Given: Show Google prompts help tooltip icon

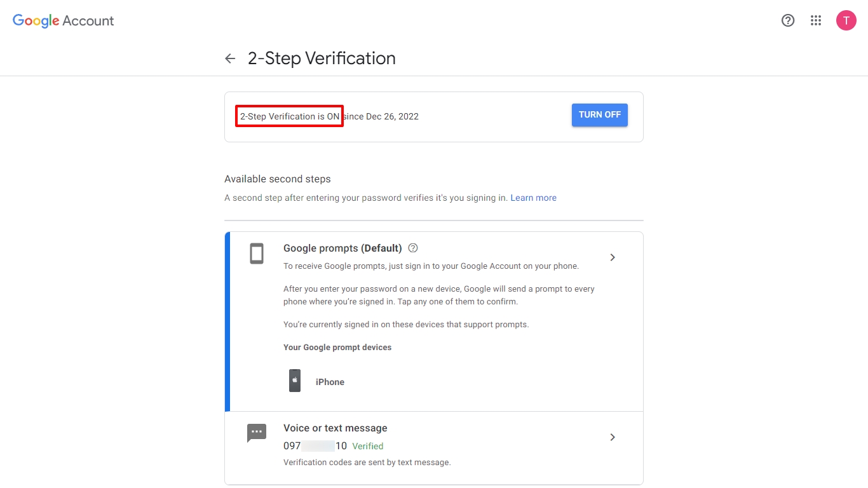Looking at the screenshot, I should (413, 248).
